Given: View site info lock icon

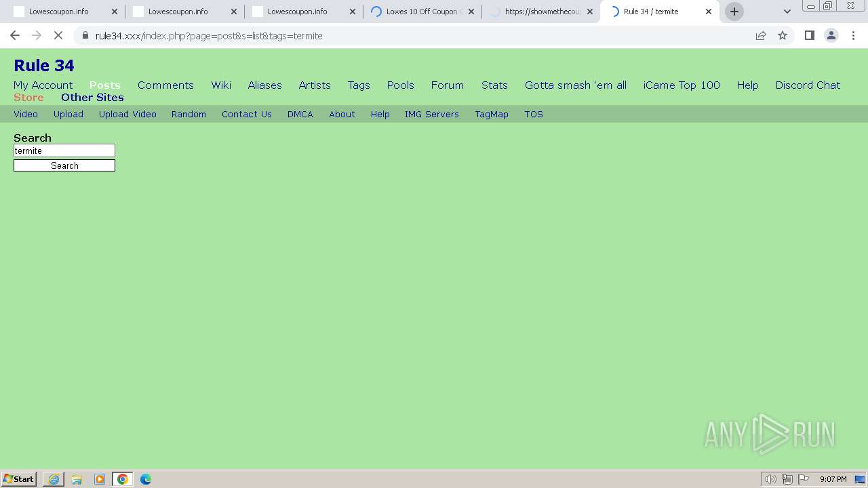Looking at the screenshot, I should (x=85, y=35).
